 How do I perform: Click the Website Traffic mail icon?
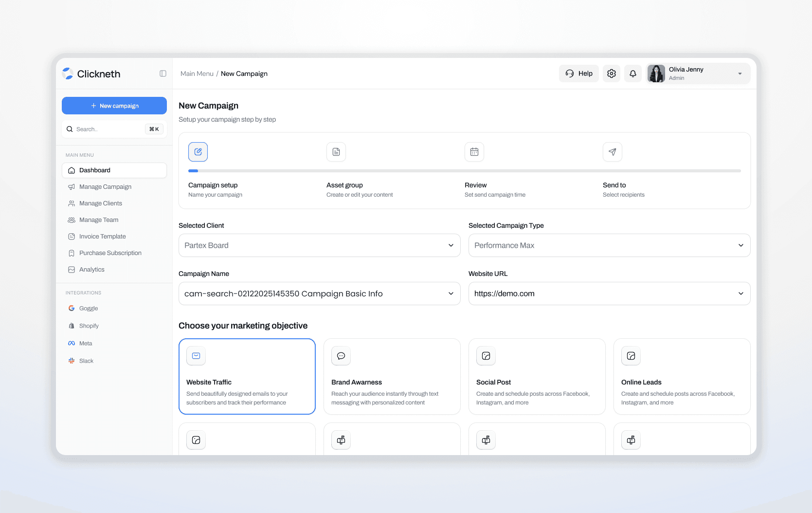click(x=196, y=356)
